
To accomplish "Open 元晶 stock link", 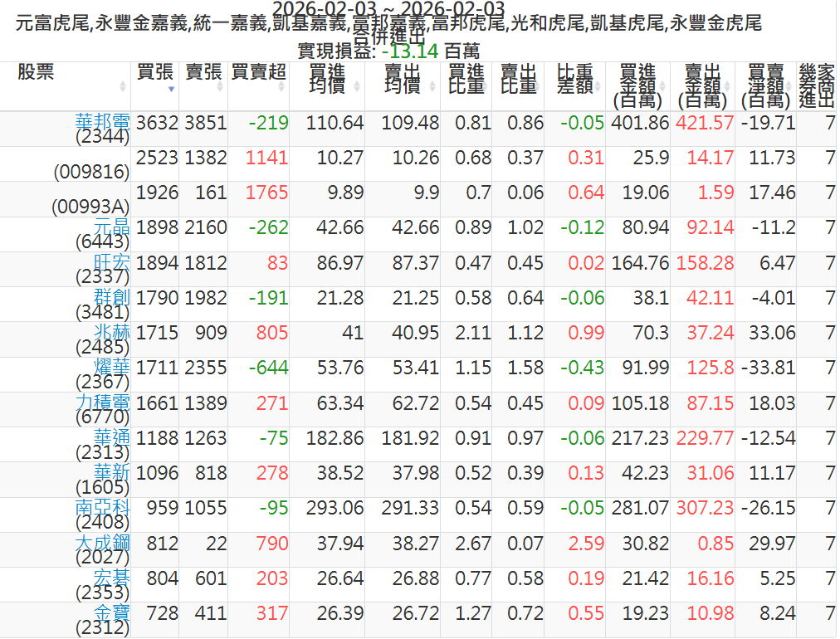I will pyautogui.click(x=112, y=227).
